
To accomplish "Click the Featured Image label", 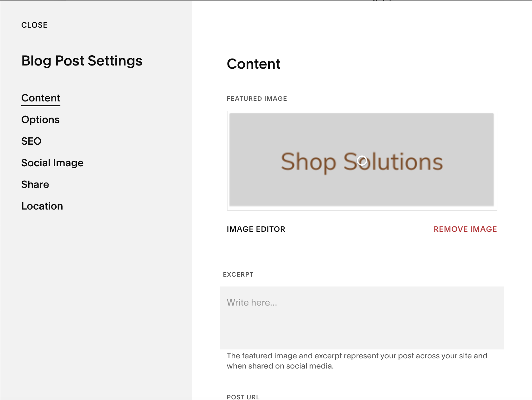I will pyautogui.click(x=257, y=99).
